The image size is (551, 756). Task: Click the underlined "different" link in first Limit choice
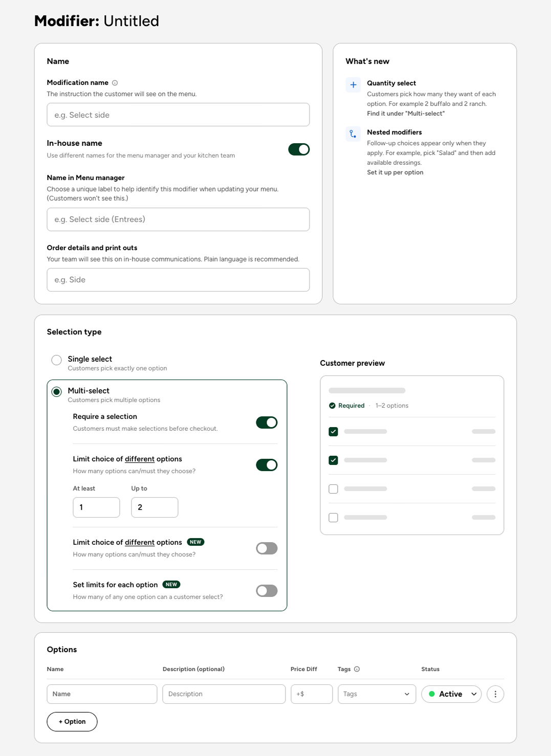click(x=140, y=459)
